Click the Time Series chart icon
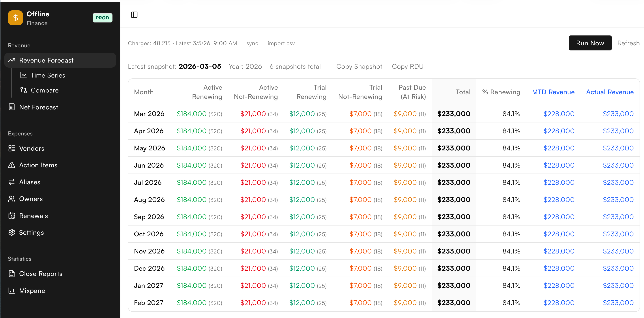644x318 pixels. coord(24,75)
